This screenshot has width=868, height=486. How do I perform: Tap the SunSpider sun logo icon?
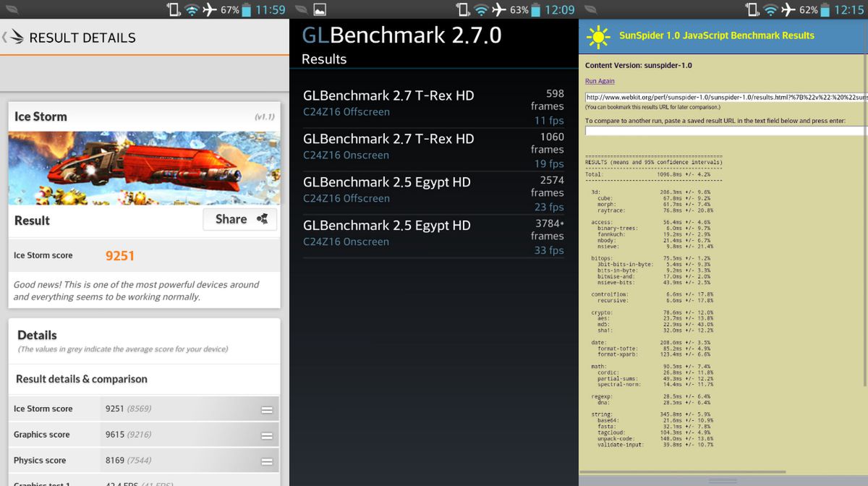point(598,36)
